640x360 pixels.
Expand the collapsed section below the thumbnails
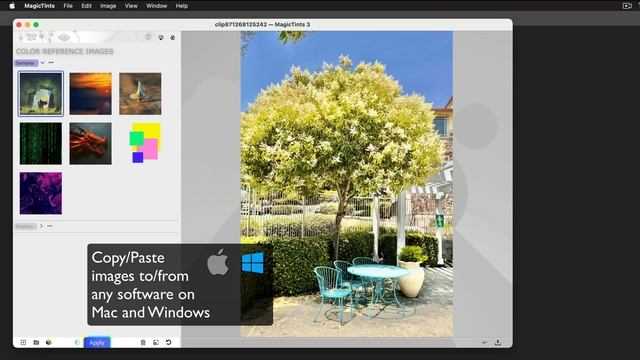41,226
